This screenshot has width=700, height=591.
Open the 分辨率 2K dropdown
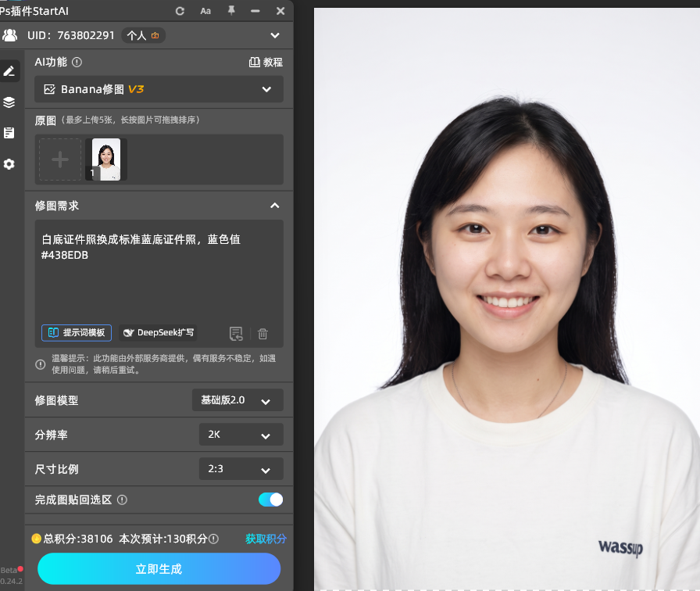pyautogui.click(x=241, y=435)
